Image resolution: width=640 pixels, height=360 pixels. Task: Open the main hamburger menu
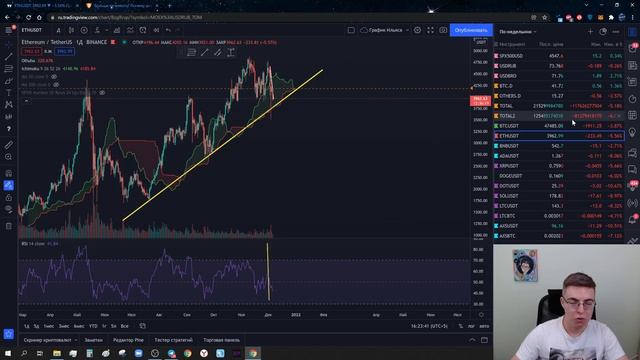tap(9, 30)
